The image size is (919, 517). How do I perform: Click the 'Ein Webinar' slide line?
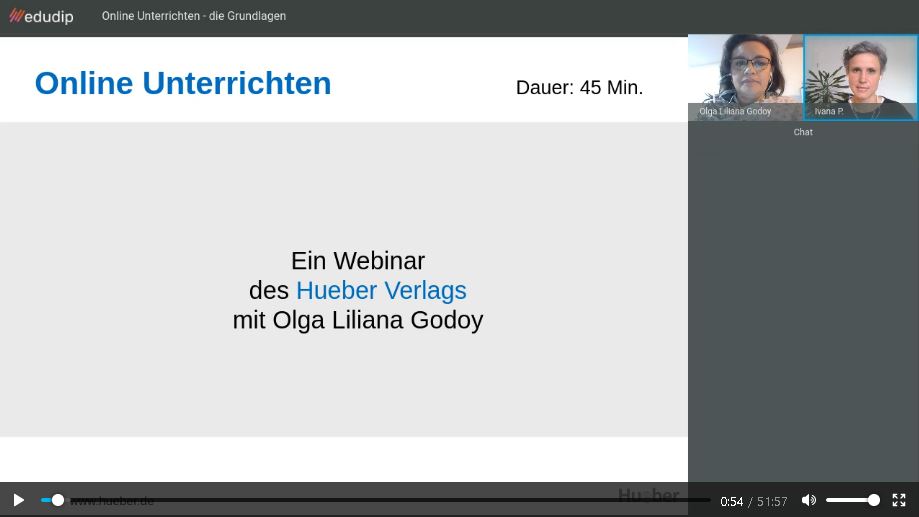[358, 261]
